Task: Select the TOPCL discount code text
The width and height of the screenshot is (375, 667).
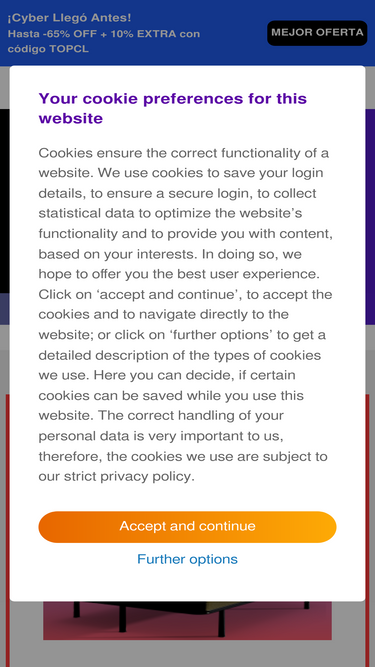Action: point(68,49)
